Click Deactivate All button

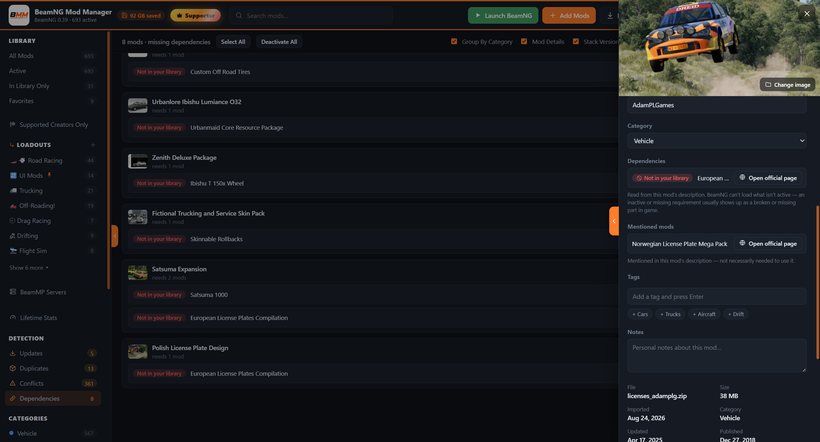pos(279,42)
